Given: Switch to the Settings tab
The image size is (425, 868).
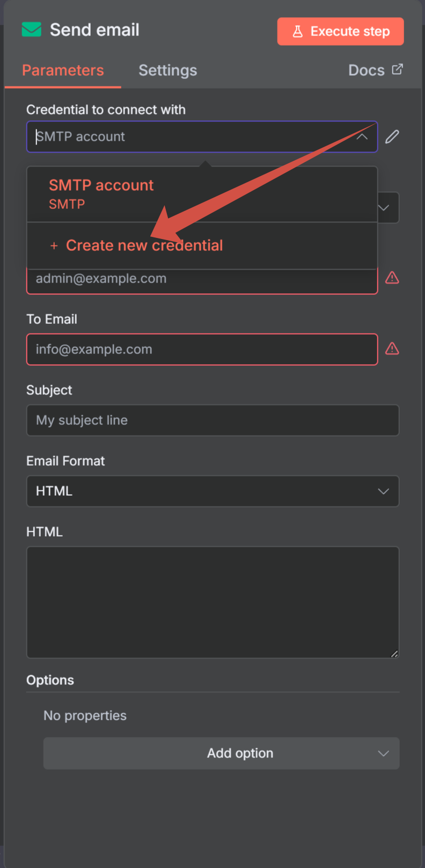Looking at the screenshot, I should 167,70.
